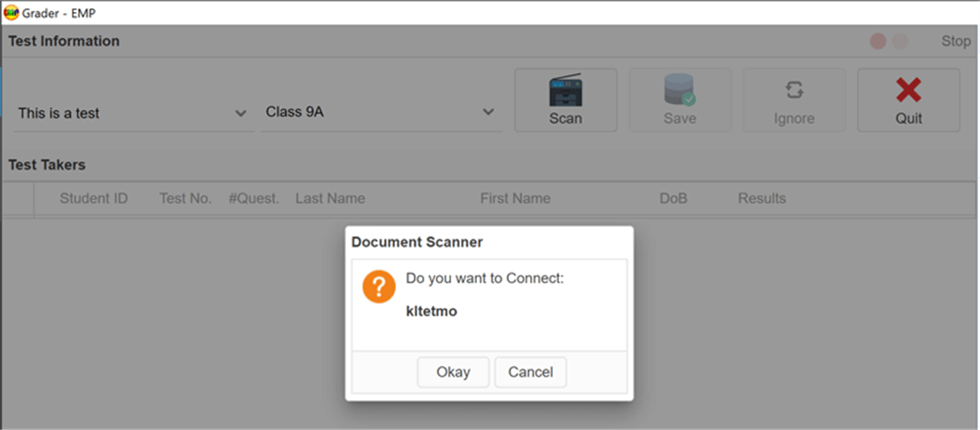
Task: Select the Student ID column header
Action: (x=94, y=198)
